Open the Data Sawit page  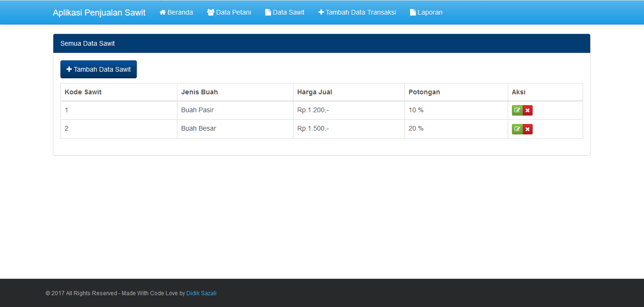(x=284, y=12)
